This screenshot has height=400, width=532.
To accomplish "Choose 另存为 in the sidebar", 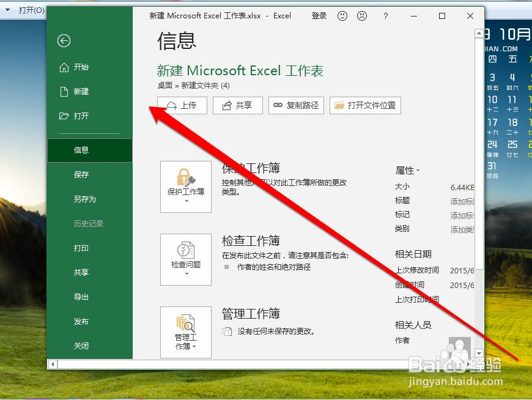I will [89, 199].
